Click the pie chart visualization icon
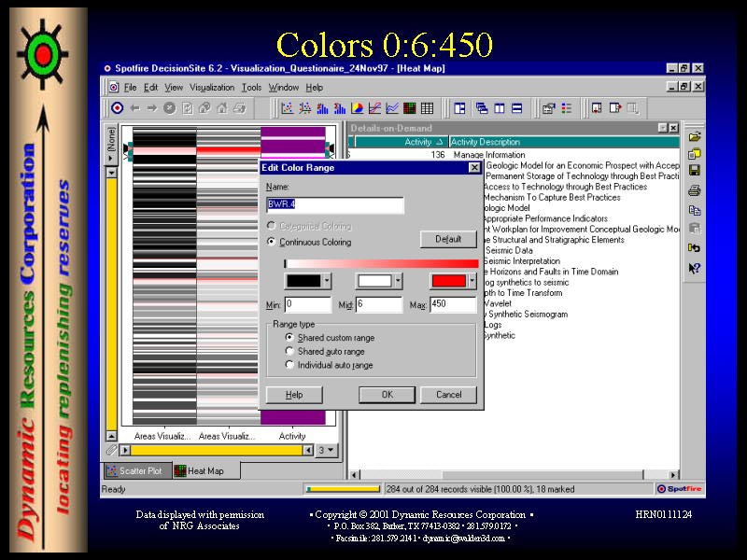Viewport: 747px width, 560px height. pos(356,108)
